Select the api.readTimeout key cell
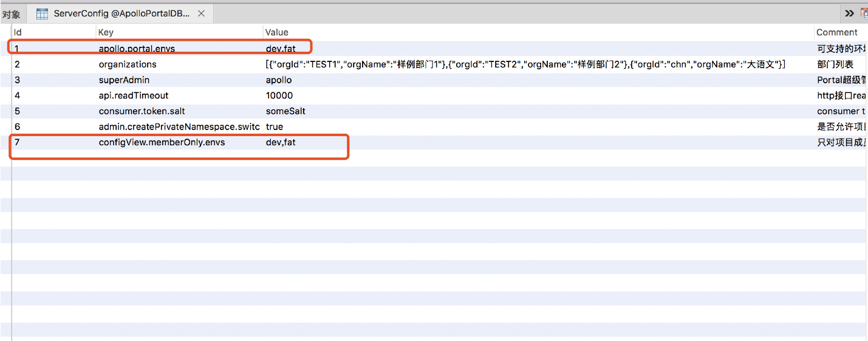 [x=179, y=95]
